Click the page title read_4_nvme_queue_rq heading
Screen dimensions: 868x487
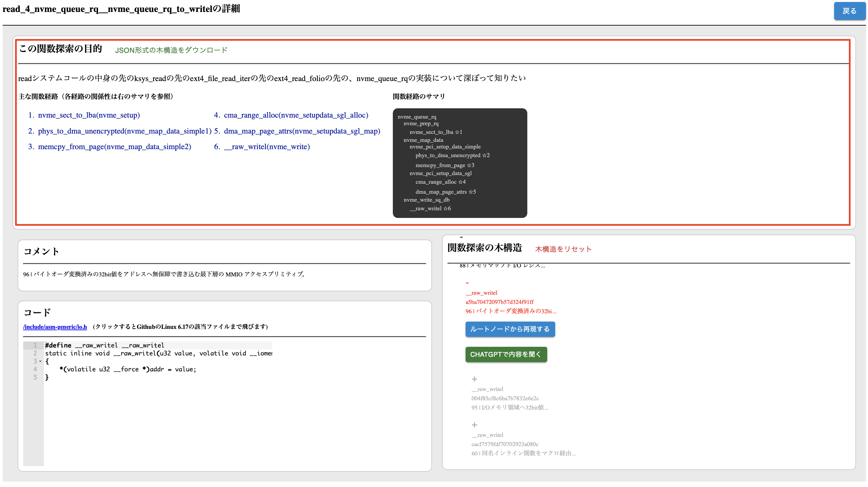(121, 9)
